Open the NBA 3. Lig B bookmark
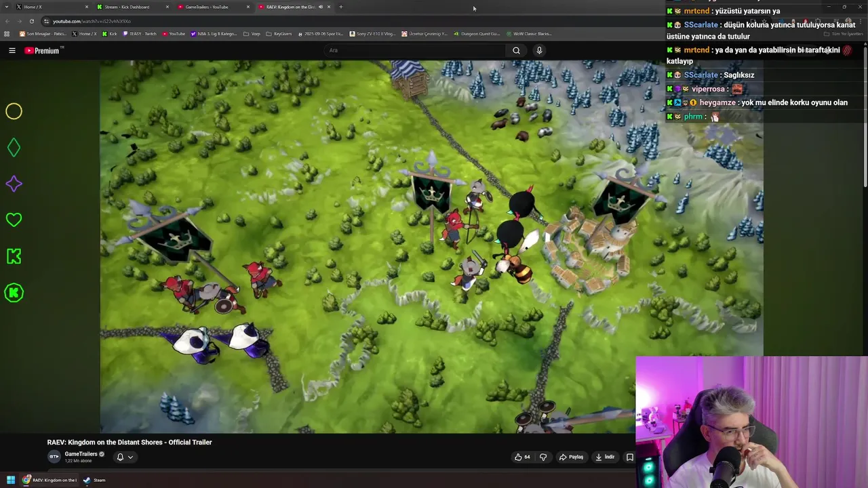The width and height of the screenshot is (868, 488). (214, 34)
